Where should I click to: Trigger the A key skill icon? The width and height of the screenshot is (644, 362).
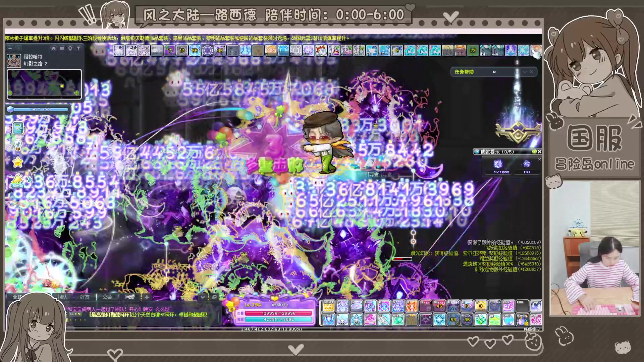[x=384, y=306]
